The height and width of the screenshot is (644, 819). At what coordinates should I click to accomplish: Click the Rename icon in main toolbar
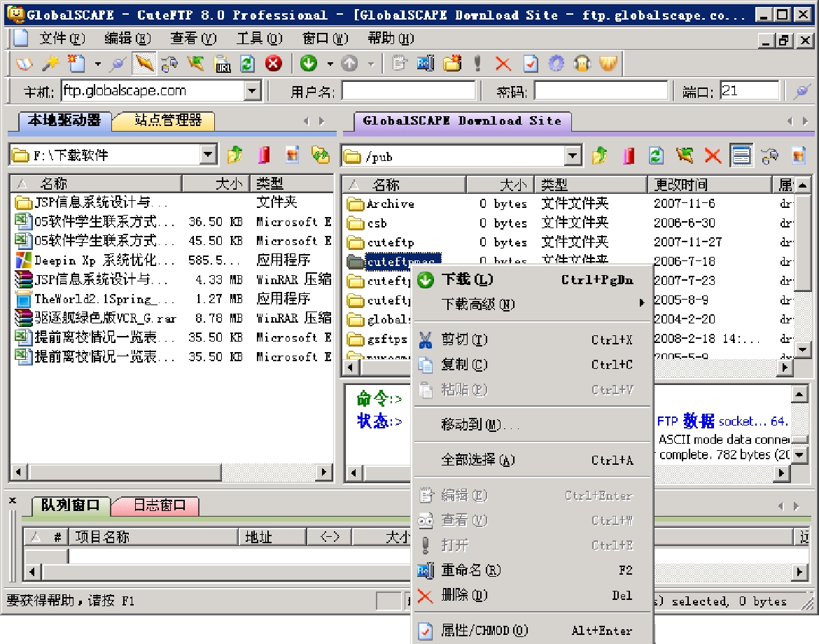pyautogui.click(x=426, y=64)
